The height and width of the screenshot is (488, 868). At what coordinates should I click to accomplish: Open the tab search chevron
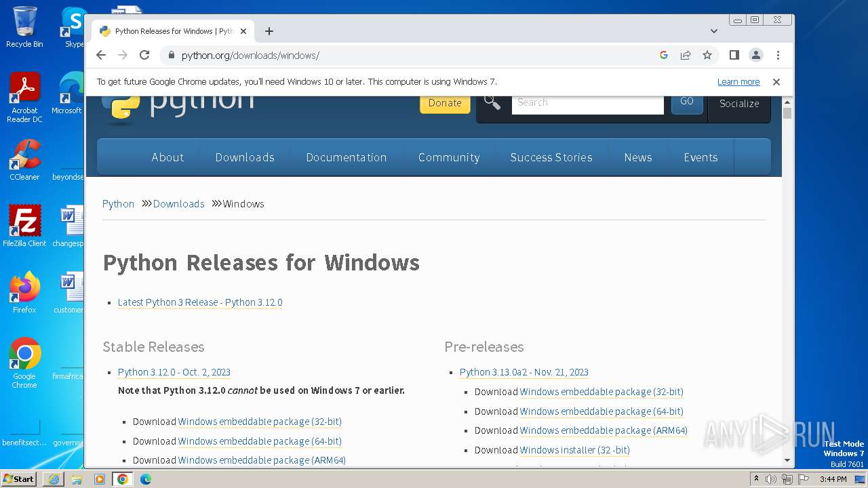click(714, 31)
